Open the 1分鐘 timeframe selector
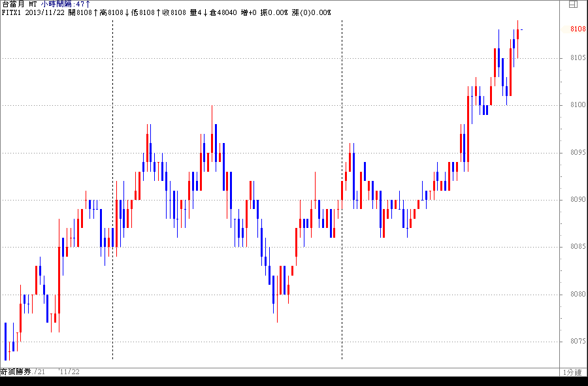This screenshot has width=588, height=386. 572,372
